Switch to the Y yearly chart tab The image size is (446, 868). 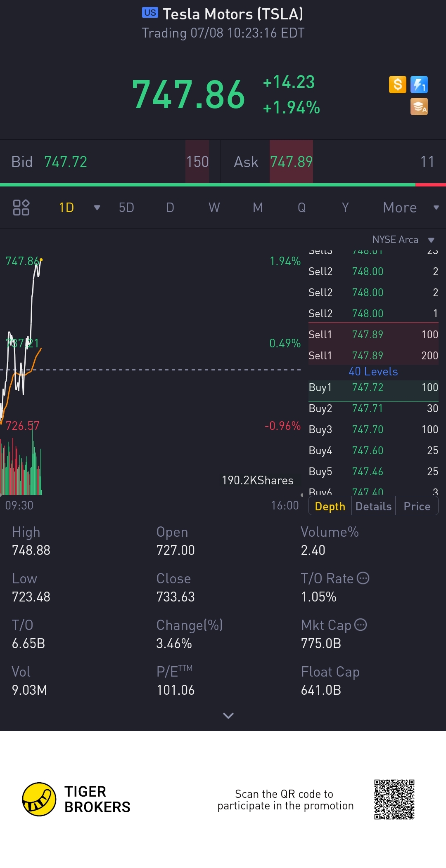tap(345, 208)
